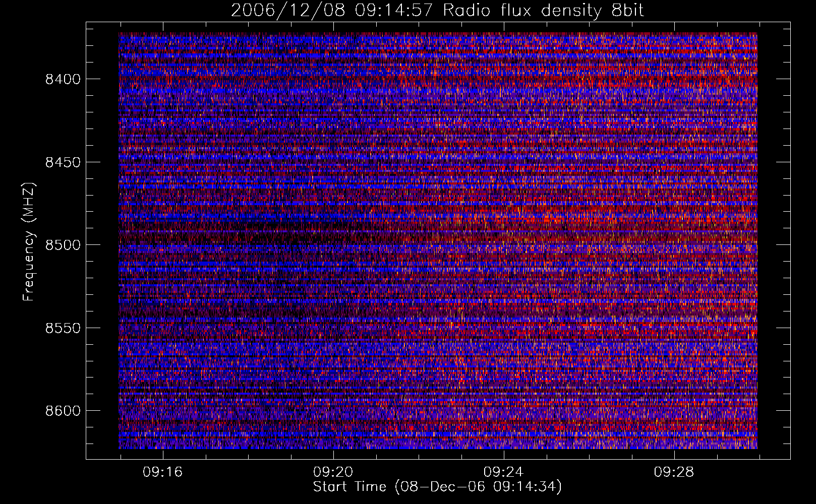Click the 8500 frequency tick label

tap(63, 245)
